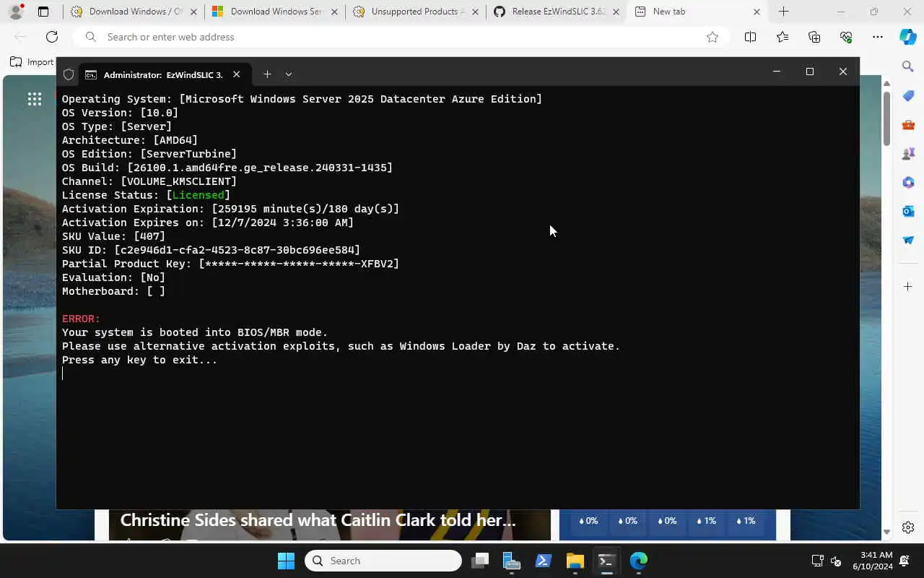Click the page vertical scrollbar thumb
924x578 pixels.
[x=886, y=117]
